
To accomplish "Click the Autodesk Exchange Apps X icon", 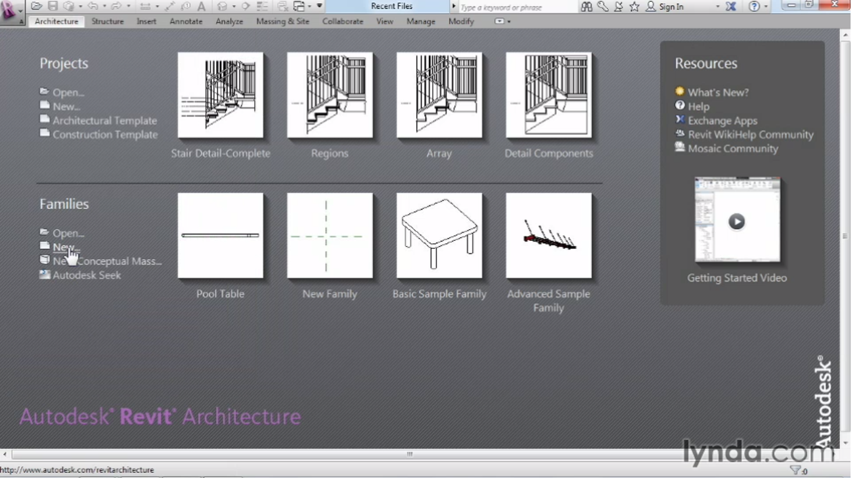I will click(731, 6).
